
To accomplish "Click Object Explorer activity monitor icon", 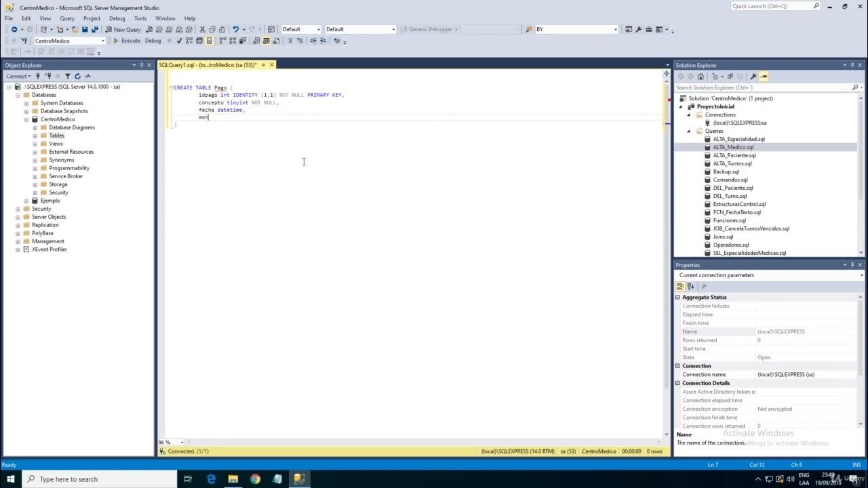I will pos(87,76).
